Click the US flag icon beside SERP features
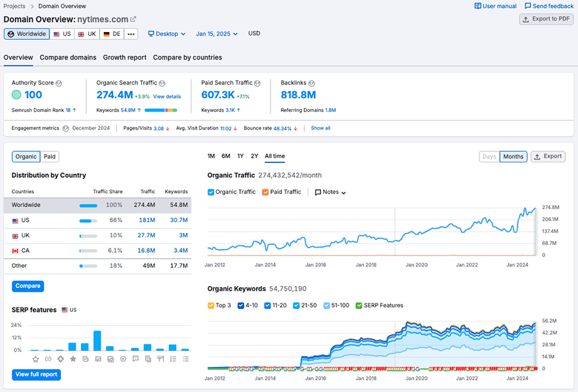Screen dimensions: 578x392 (x=64, y=310)
